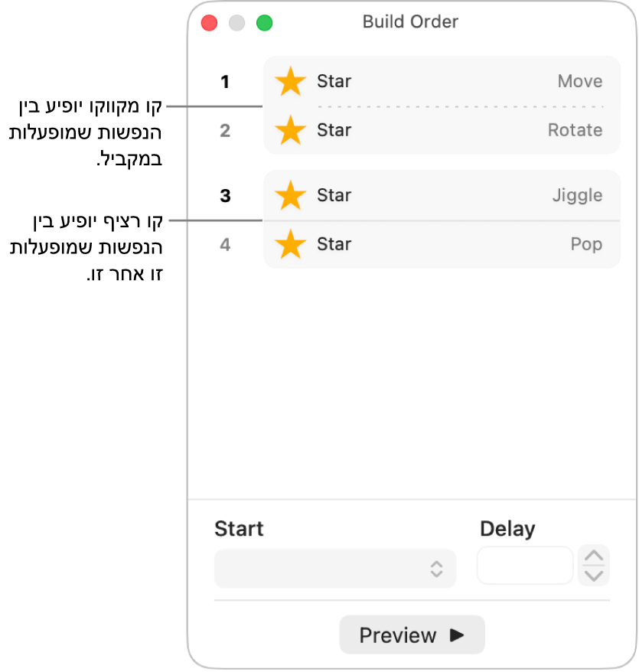Viewport: 639px width, 672px height.
Task: Select the Star icon beside the Jiggle effect
Action: [290, 195]
